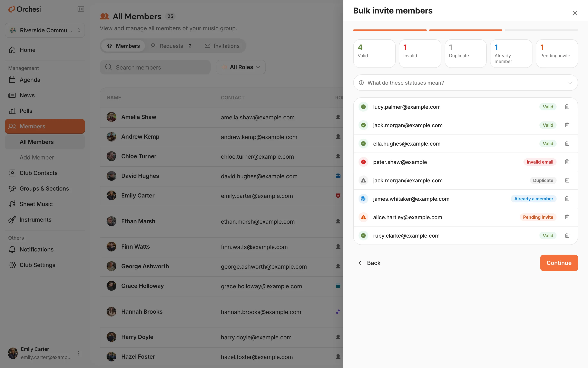Click grey warning icon beside duplicate jack.morgan

(x=363, y=180)
